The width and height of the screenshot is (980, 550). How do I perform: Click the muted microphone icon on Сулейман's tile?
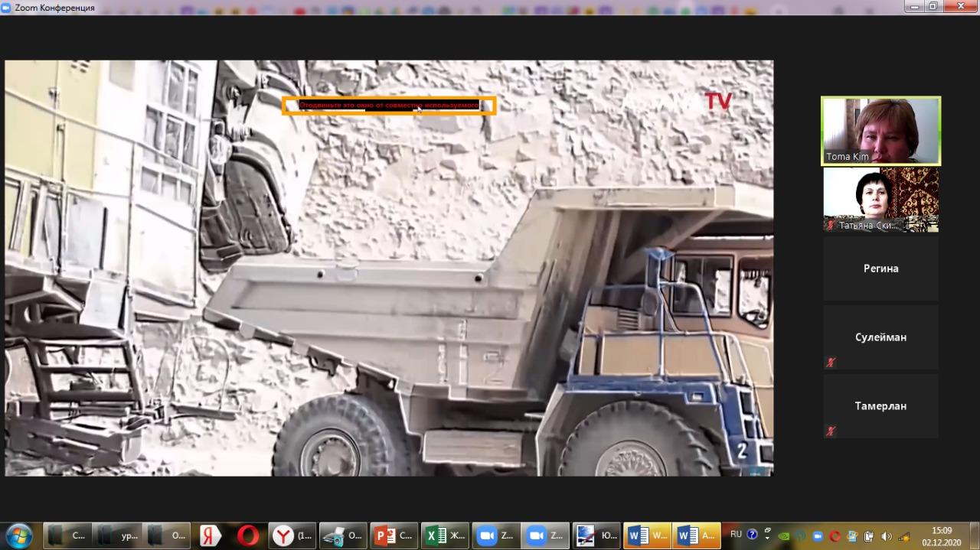(831, 363)
